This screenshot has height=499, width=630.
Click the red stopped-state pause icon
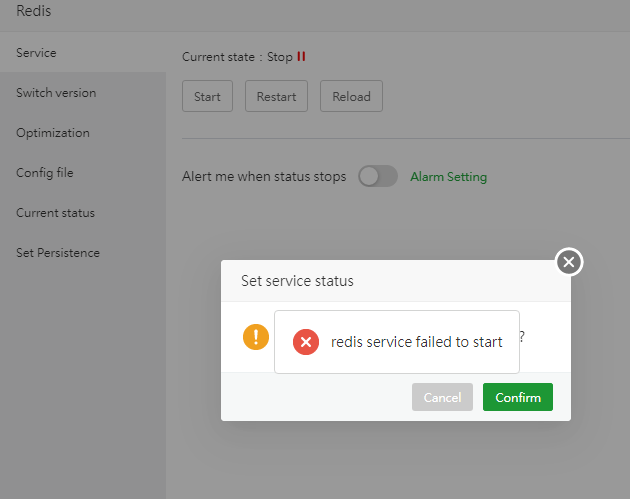point(301,57)
